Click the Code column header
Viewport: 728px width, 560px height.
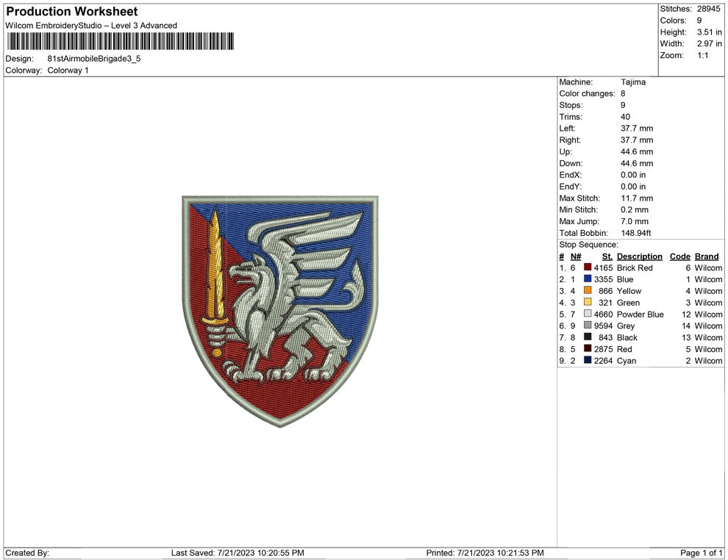(679, 256)
